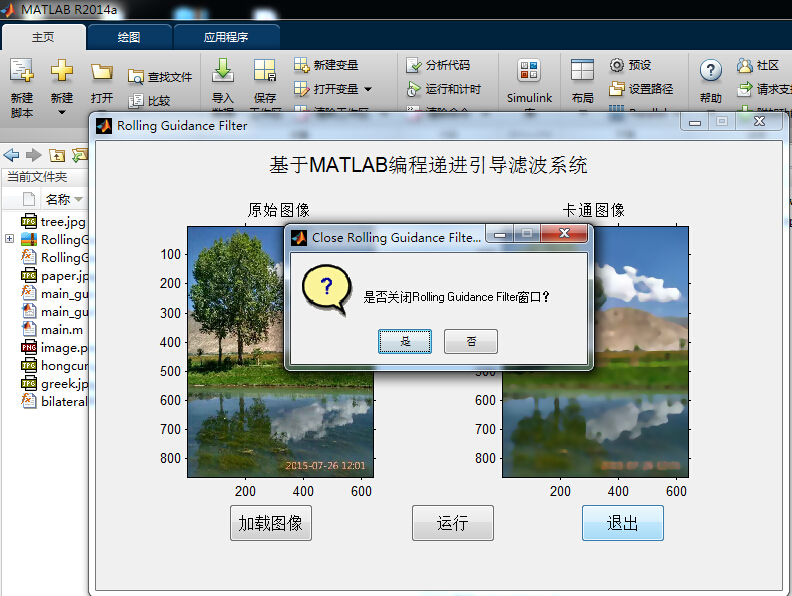
Task: Click the 运行和计时 run and time icon
Action: tap(414, 89)
